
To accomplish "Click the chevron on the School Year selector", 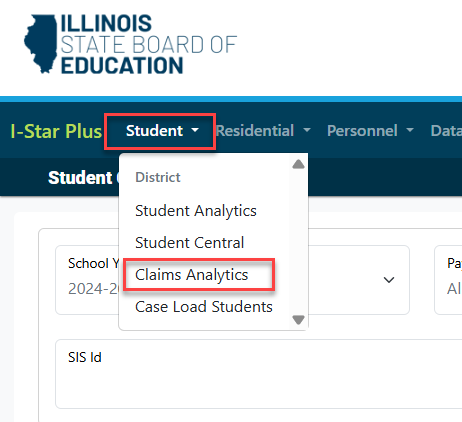I will [x=389, y=280].
